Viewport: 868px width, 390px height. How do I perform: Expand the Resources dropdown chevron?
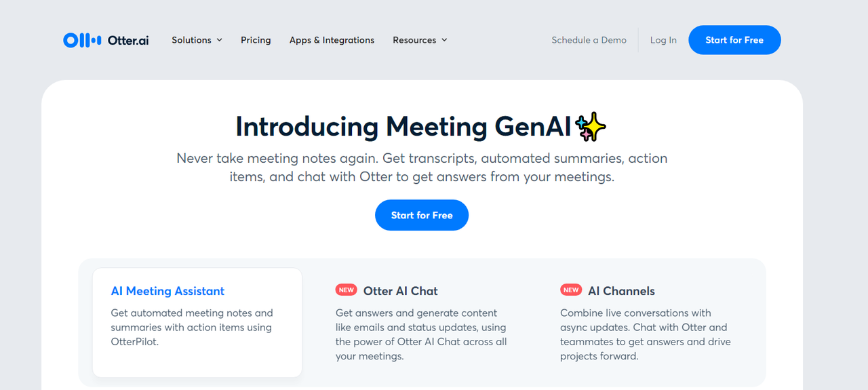[x=445, y=41]
